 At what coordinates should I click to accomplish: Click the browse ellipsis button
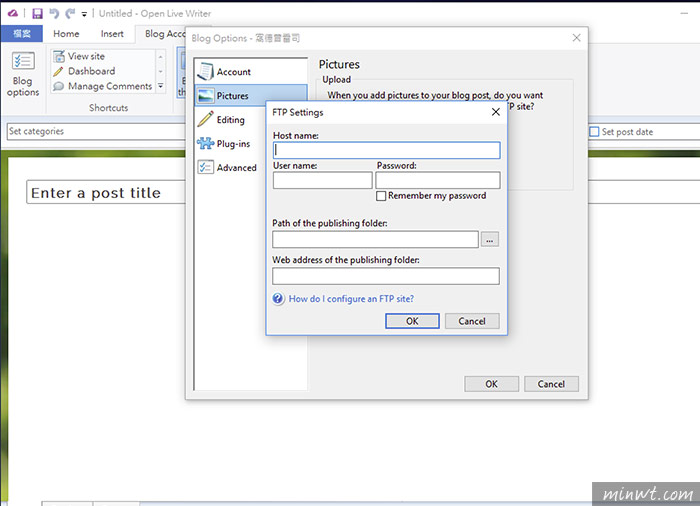pos(490,240)
